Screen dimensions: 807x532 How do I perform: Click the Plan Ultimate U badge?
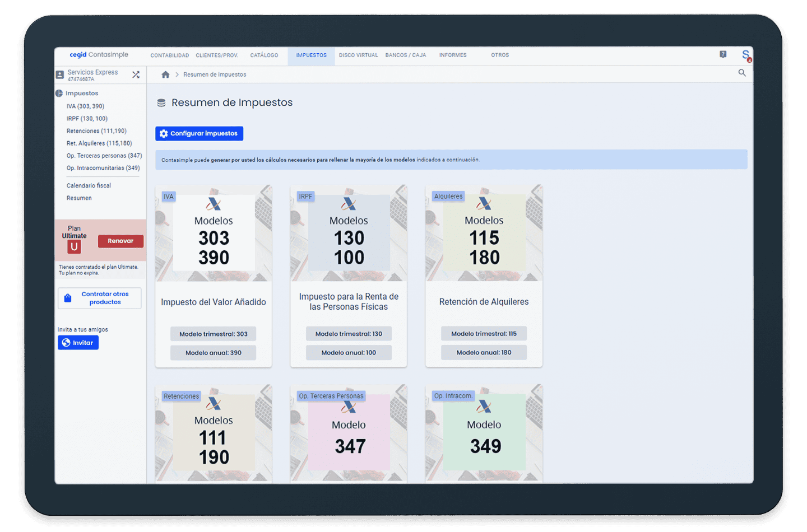tap(74, 246)
